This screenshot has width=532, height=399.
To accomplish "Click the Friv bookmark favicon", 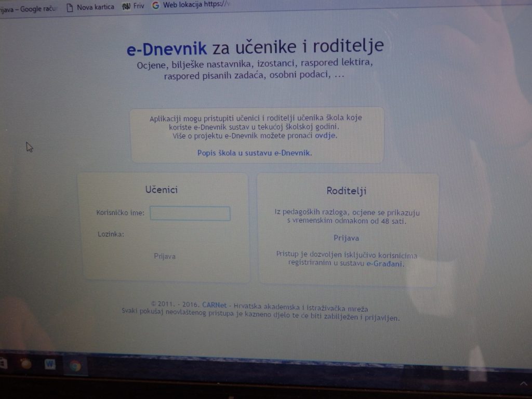I will 126,6.
